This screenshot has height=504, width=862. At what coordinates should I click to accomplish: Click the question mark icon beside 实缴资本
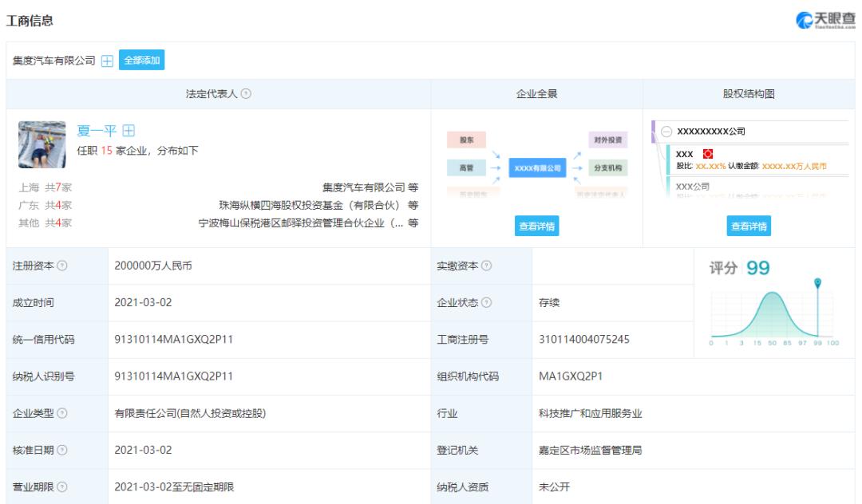coord(487,266)
